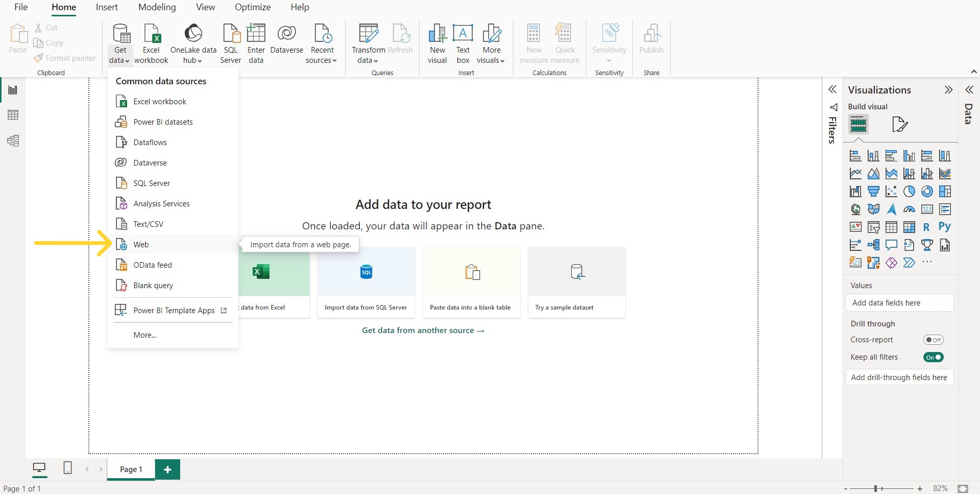Open the View ribbon tab
This screenshot has height=494, width=980.
point(206,7)
